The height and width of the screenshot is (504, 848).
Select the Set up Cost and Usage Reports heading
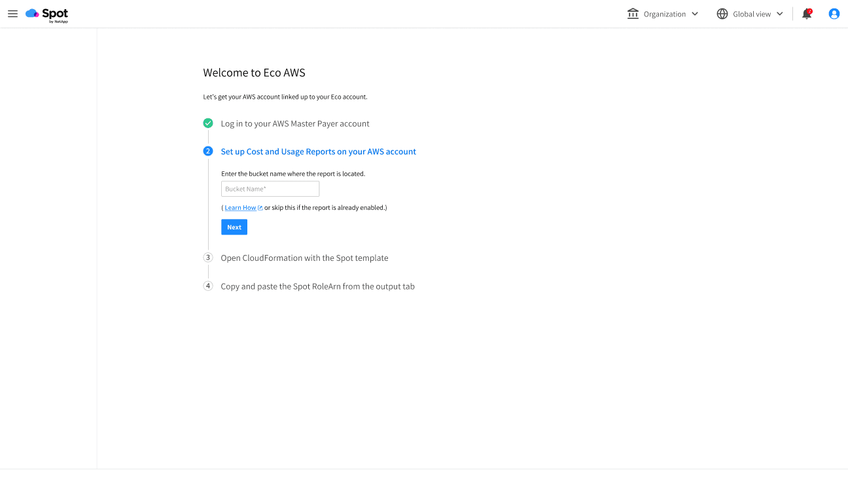318,151
